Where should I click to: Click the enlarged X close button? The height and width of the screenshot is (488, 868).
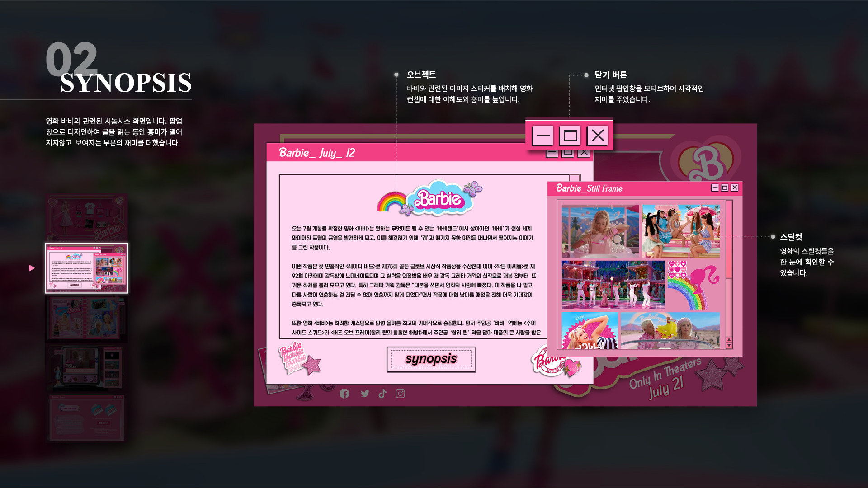pos(598,135)
